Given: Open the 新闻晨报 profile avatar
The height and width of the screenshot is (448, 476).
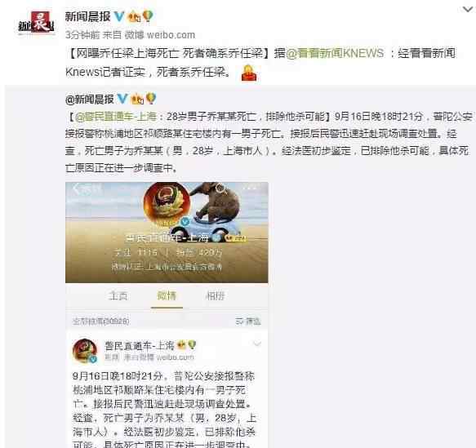Looking at the screenshot, I should click(36, 22).
